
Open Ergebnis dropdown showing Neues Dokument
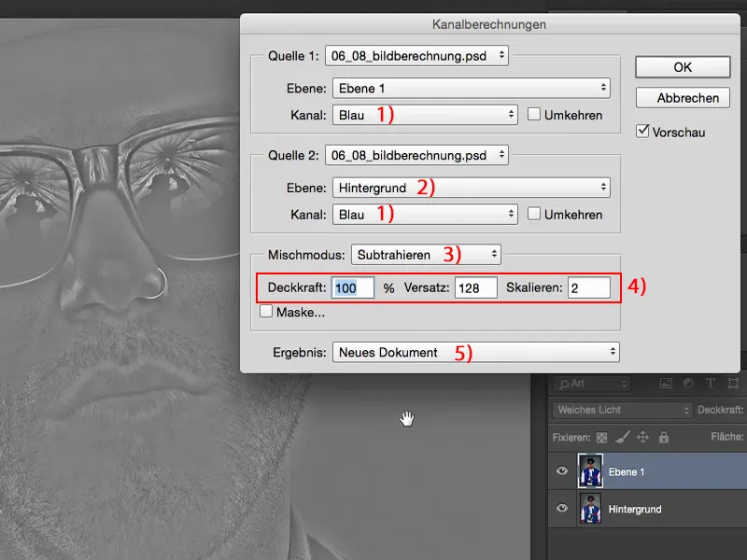tap(476, 353)
